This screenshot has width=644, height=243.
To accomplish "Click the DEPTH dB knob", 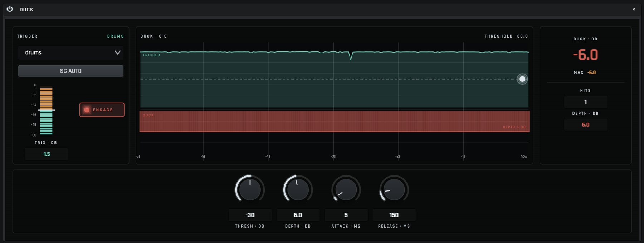I will coord(298,189).
